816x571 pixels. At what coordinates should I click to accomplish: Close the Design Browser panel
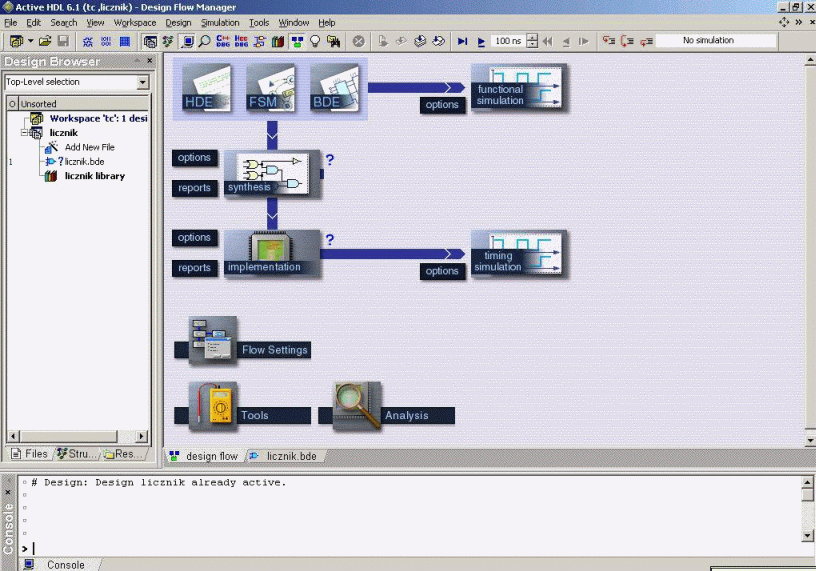point(150,61)
